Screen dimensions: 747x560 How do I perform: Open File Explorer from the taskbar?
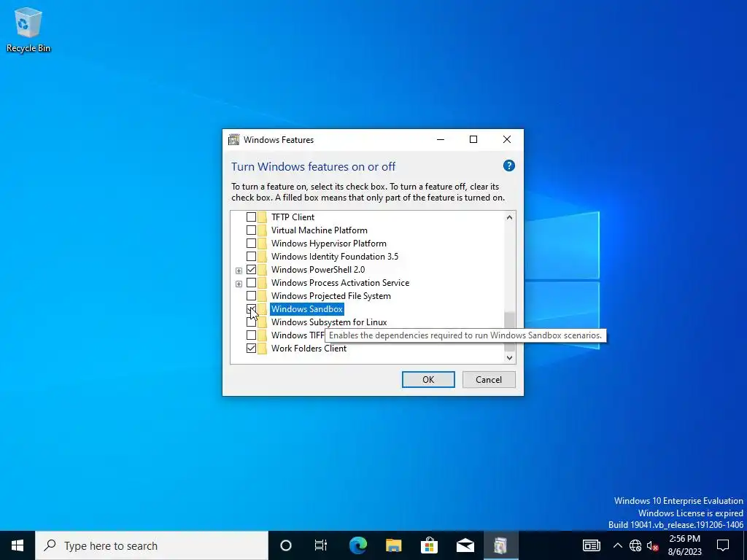coord(393,545)
